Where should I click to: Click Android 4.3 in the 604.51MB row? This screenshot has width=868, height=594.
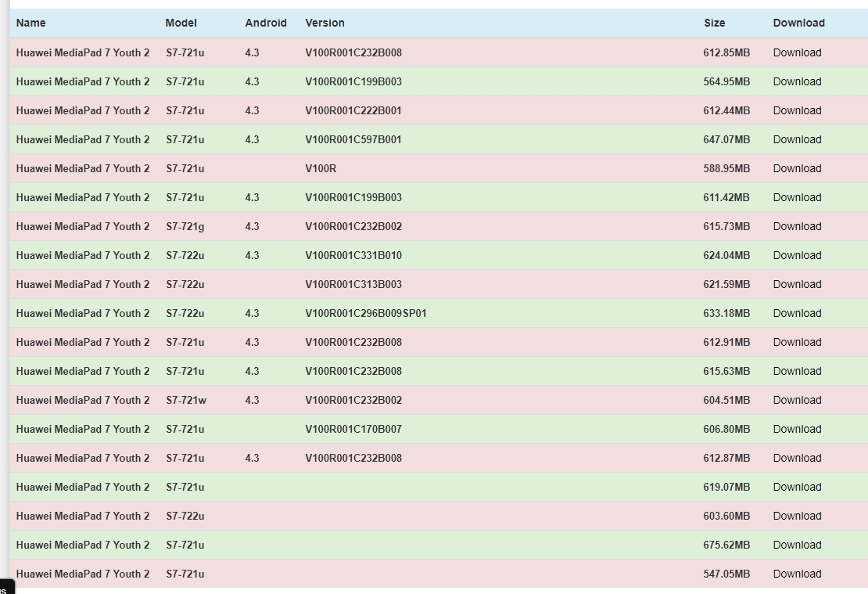pos(252,400)
